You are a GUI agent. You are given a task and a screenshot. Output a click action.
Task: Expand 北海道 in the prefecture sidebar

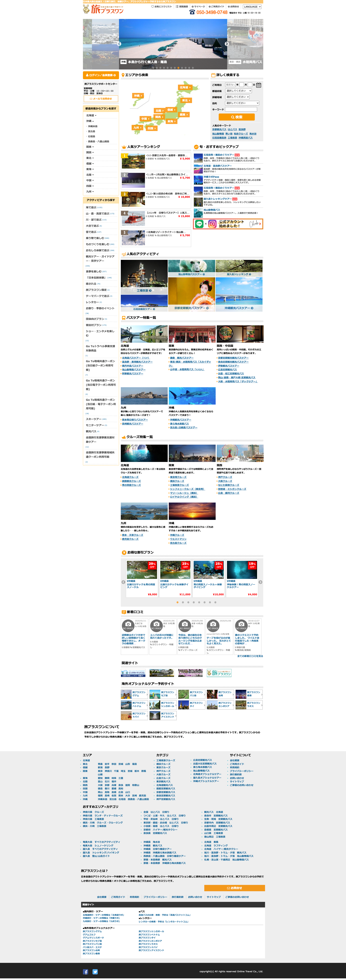tap(91, 115)
